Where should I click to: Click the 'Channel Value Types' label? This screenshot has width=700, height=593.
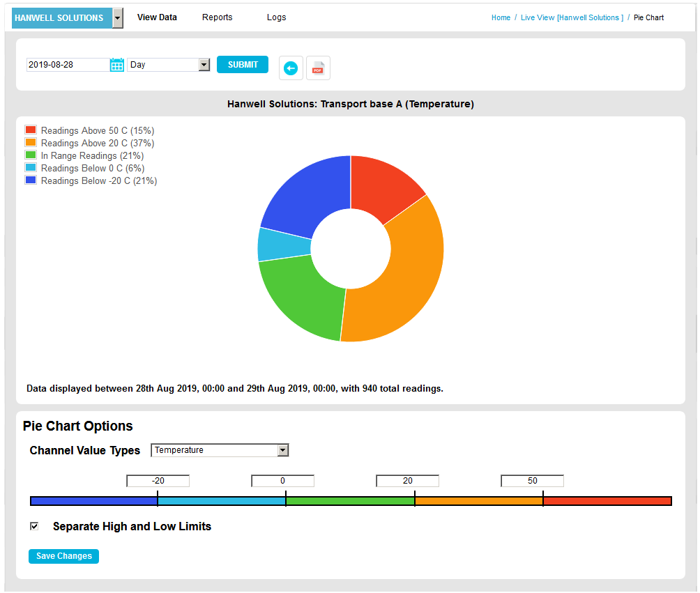85,450
